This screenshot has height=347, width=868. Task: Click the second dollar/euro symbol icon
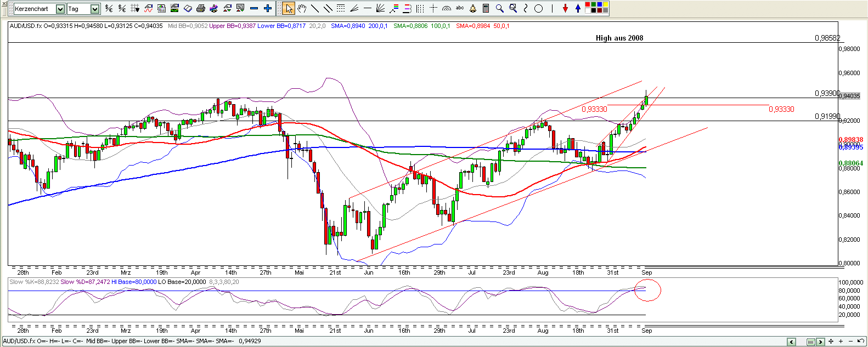(x=122, y=9)
